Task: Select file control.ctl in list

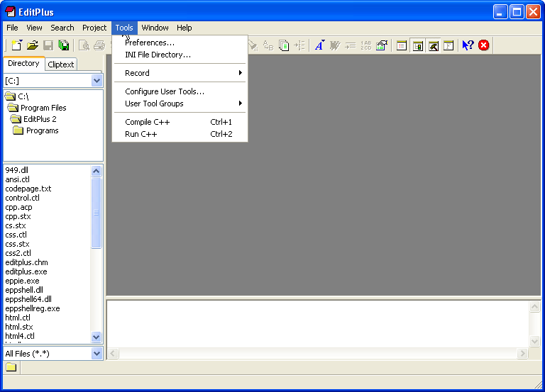Action: point(22,198)
